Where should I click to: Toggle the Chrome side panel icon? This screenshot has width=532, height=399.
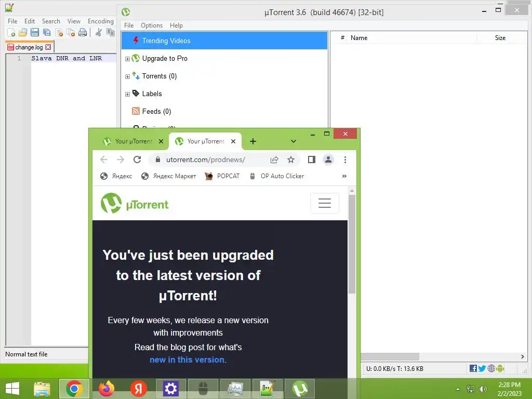pos(312,159)
